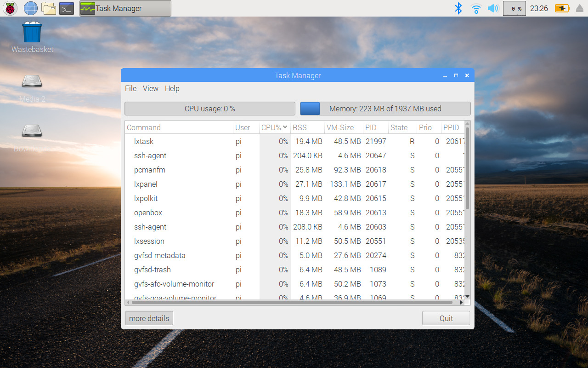Screen dimensions: 588x368
Task: Click the more details button
Action: (148, 318)
